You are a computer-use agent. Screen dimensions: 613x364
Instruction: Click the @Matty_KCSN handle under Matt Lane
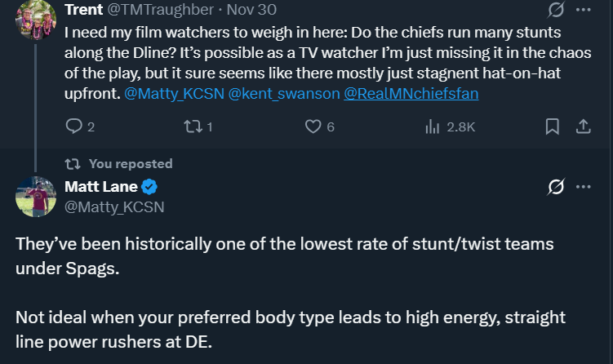(114, 206)
